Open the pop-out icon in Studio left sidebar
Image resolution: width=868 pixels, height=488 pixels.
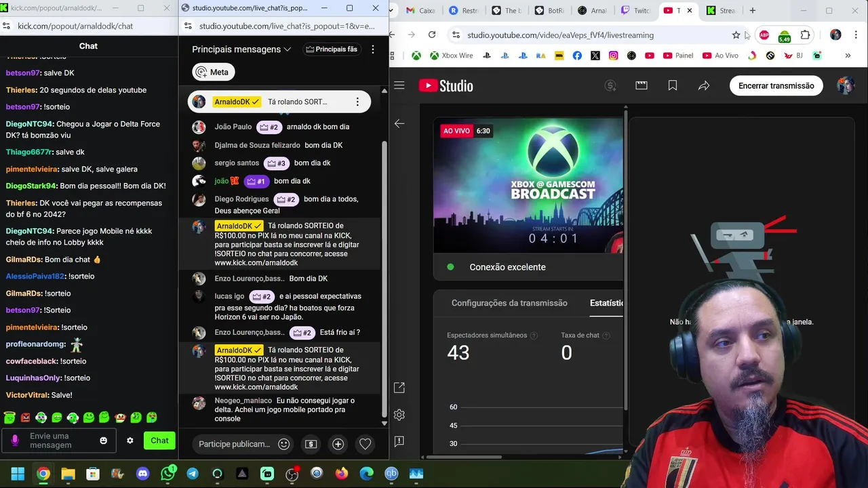399,388
